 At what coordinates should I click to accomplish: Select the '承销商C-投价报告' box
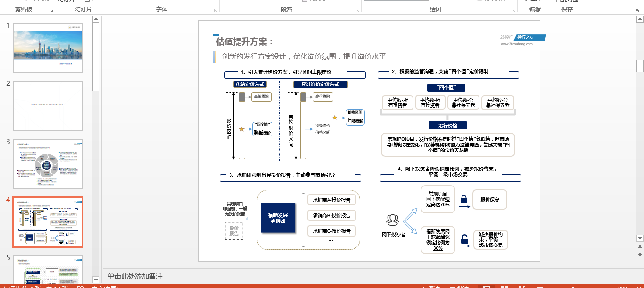tap(331, 231)
